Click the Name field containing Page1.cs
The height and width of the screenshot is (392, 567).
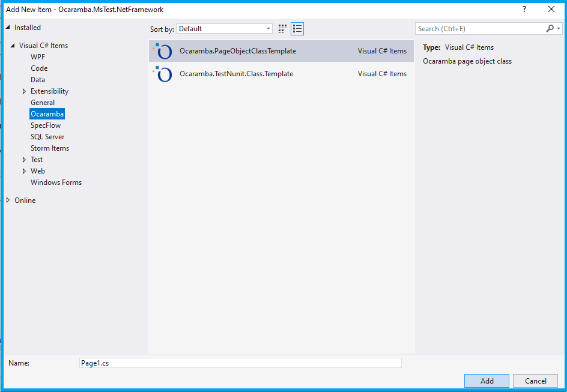pyautogui.click(x=240, y=363)
